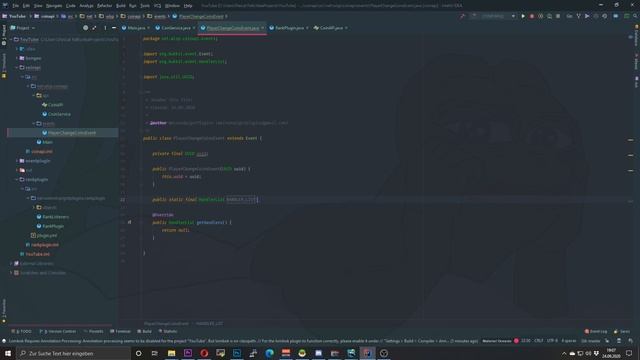Open the Terminal tool window

(x=120, y=331)
